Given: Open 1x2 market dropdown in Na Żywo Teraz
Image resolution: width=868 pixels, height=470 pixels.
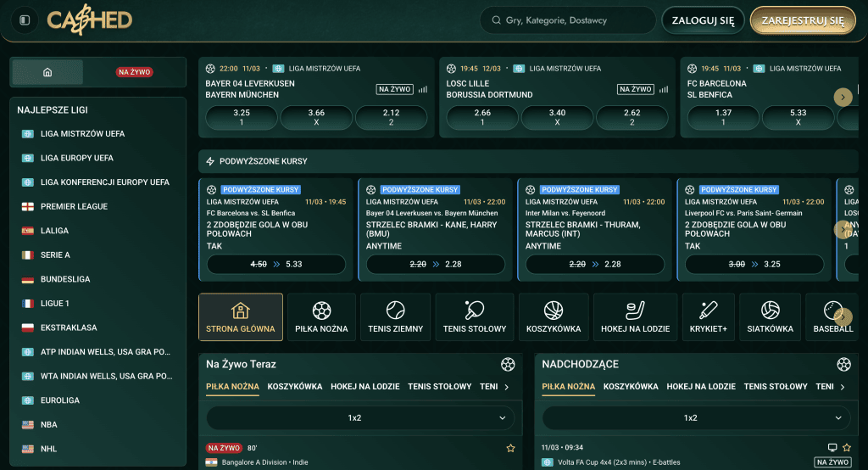Looking at the screenshot, I should [360, 418].
